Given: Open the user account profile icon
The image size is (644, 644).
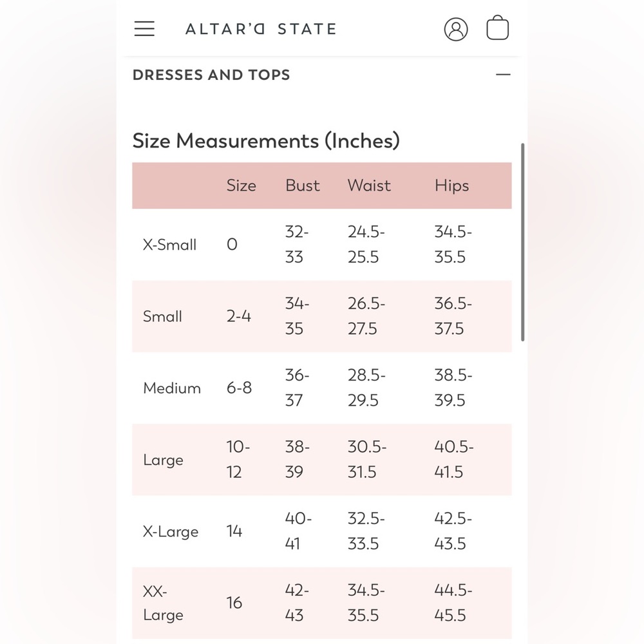Looking at the screenshot, I should 456,29.
